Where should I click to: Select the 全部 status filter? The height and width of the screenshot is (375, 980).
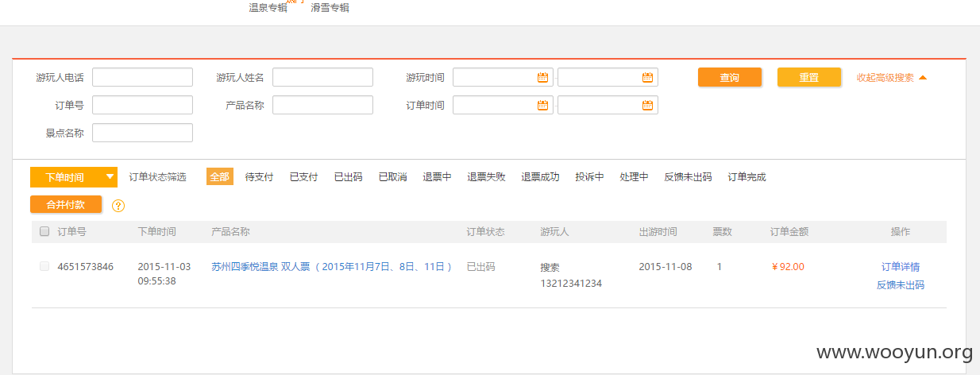220,177
